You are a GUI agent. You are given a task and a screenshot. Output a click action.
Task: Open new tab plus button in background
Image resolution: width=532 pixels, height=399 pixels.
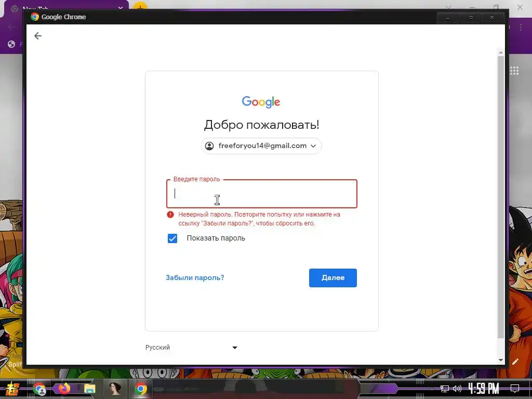point(140,6)
